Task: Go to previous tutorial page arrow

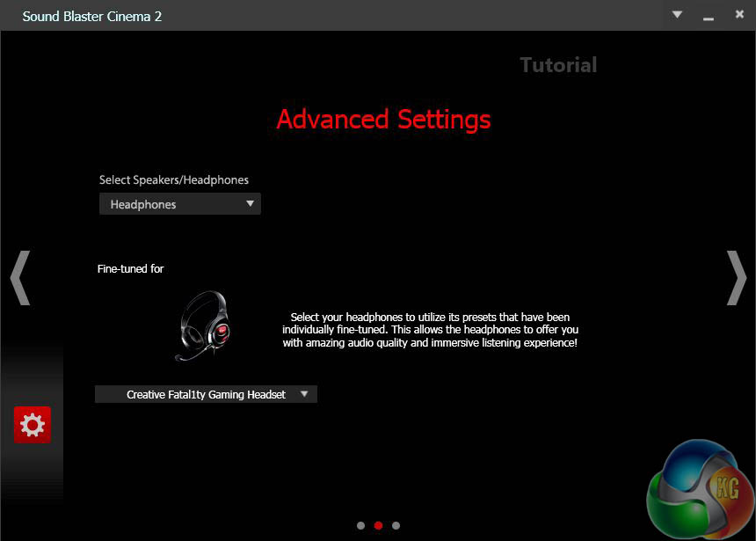Action: 20,278
